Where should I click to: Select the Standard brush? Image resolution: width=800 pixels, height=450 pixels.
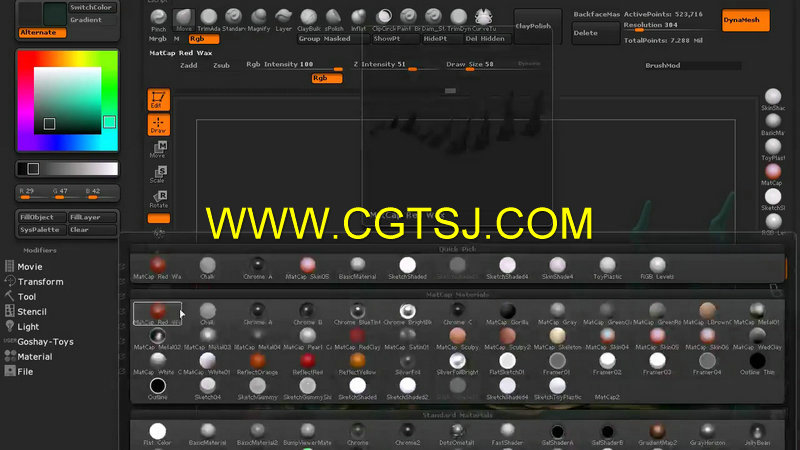[x=234, y=18]
